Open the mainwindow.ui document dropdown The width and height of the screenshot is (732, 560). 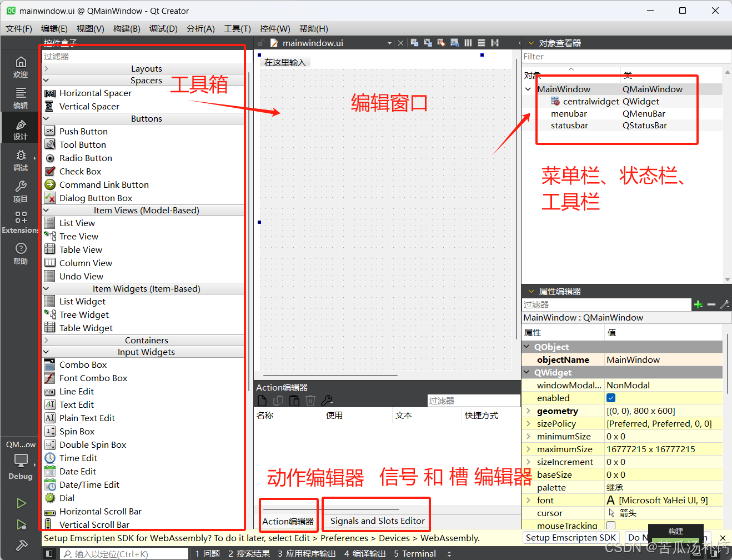[389, 43]
